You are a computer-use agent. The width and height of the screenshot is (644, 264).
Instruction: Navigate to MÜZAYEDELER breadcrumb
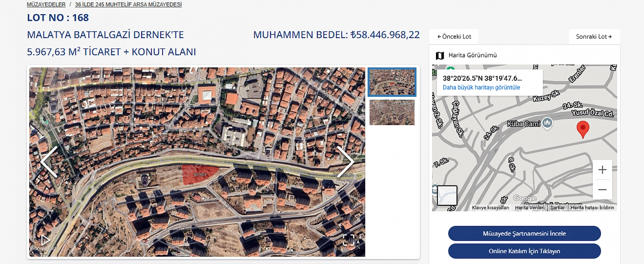(46, 5)
